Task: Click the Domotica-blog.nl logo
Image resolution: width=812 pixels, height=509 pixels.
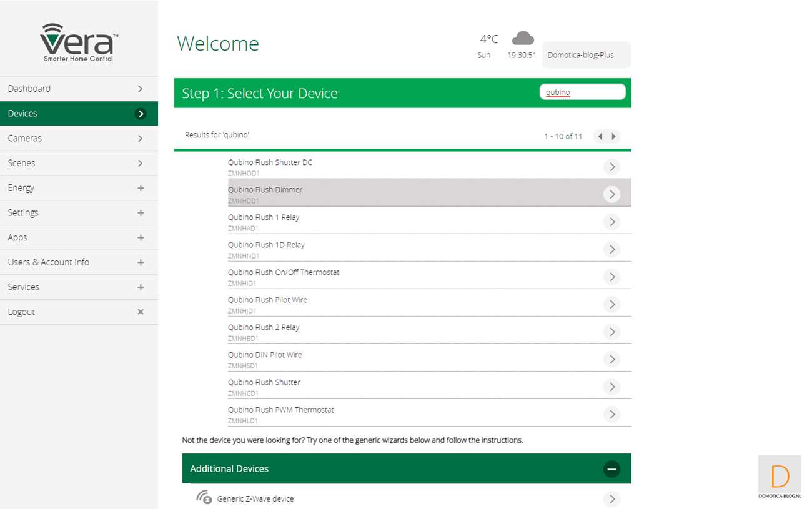Action: click(x=780, y=477)
